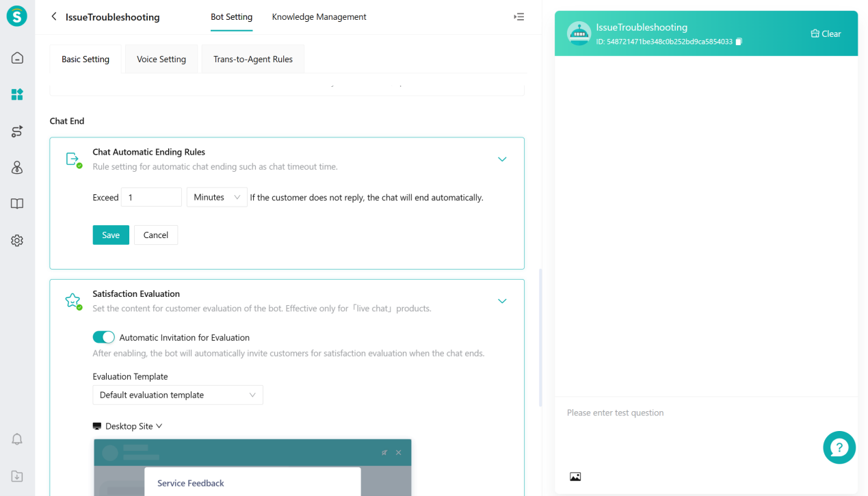Collapse the Chat Automatic Ending Rules section
The image size is (868, 496).
[x=502, y=159]
